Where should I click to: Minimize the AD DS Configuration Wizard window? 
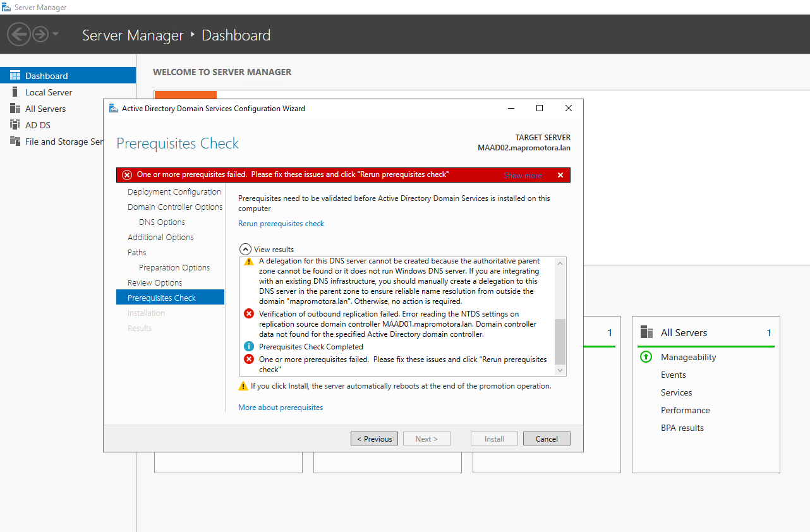pyautogui.click(x=511, y=108)
